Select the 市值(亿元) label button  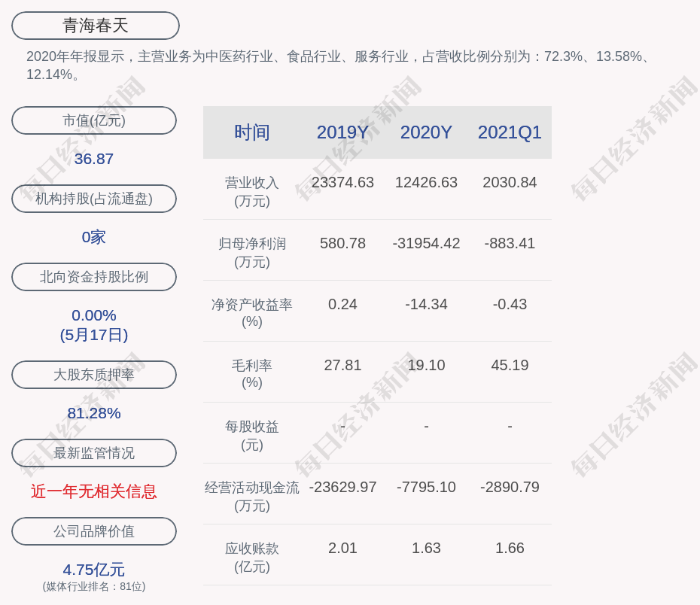click(x=94, y=120)
